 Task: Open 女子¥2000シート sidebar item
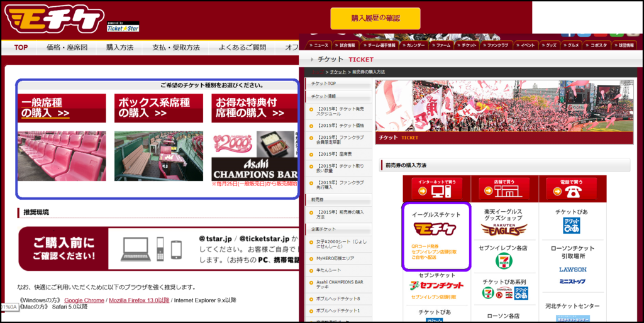point(338,244)
